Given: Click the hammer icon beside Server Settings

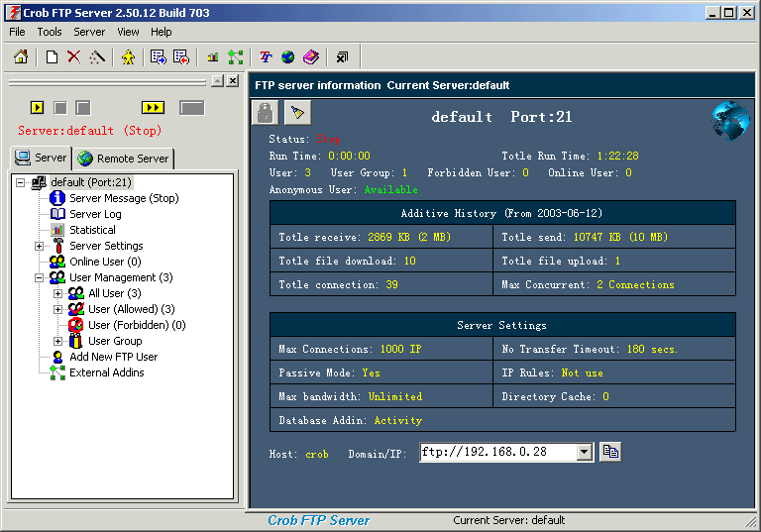Looking at the screenshot, I should tap(58, 246).
